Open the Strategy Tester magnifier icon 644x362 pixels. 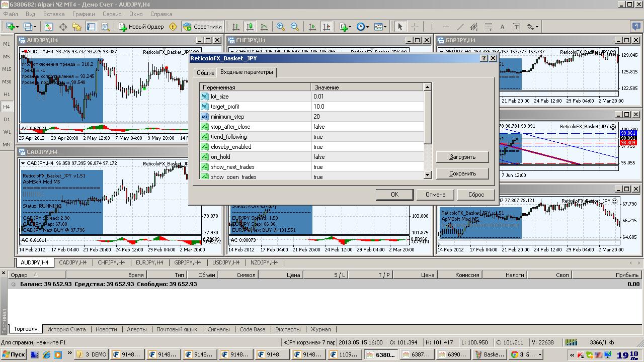point(105,27)
